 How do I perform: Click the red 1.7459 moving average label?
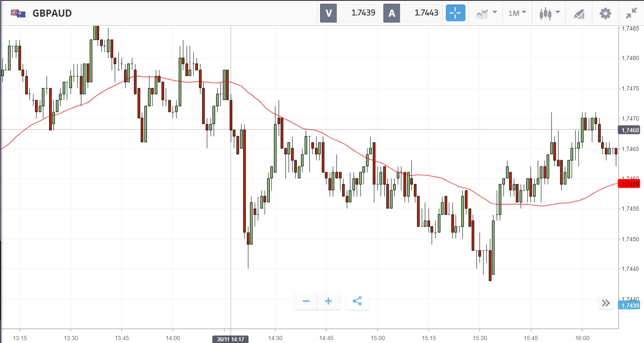point(630,184)
